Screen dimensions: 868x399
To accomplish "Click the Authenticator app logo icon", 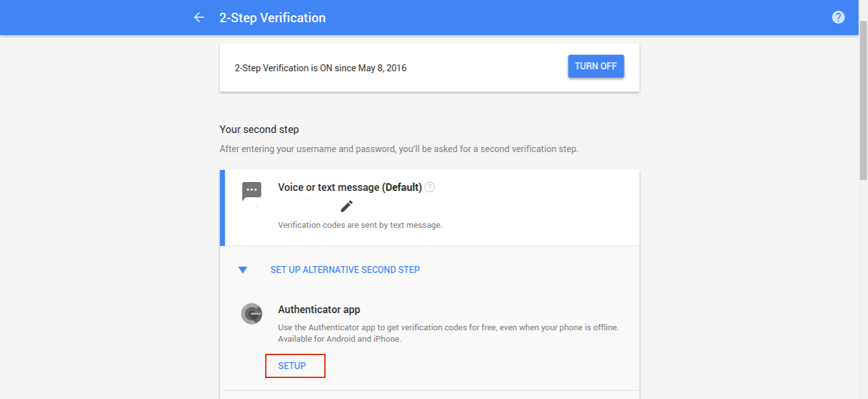I will (252, 314).
